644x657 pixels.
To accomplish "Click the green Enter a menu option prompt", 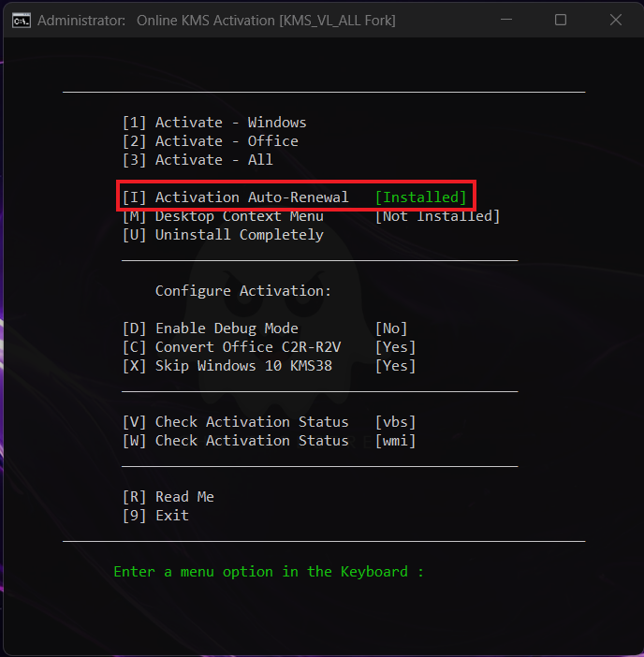I will coord(269,572).
